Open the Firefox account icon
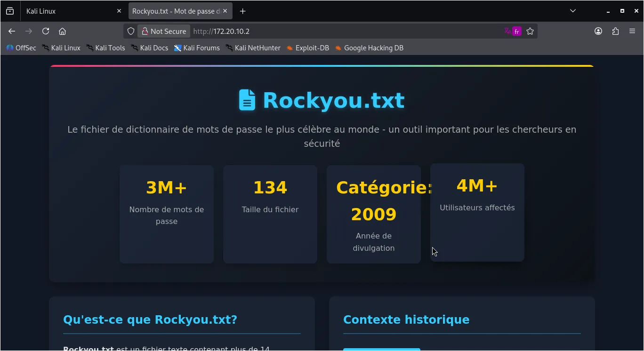Viewport: 644px width, 351px height. pyautogui.click(x=598, y=31)
